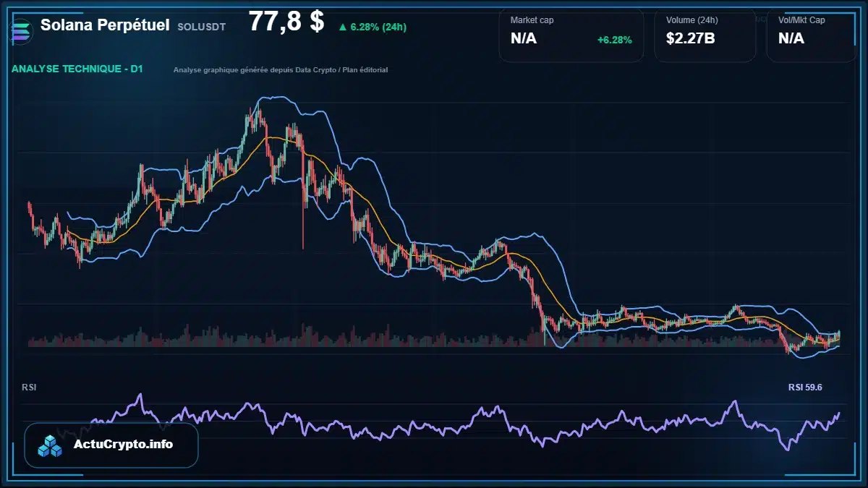Open the Volume (24h) card
868x488 pixels.
tap(705, 35)
